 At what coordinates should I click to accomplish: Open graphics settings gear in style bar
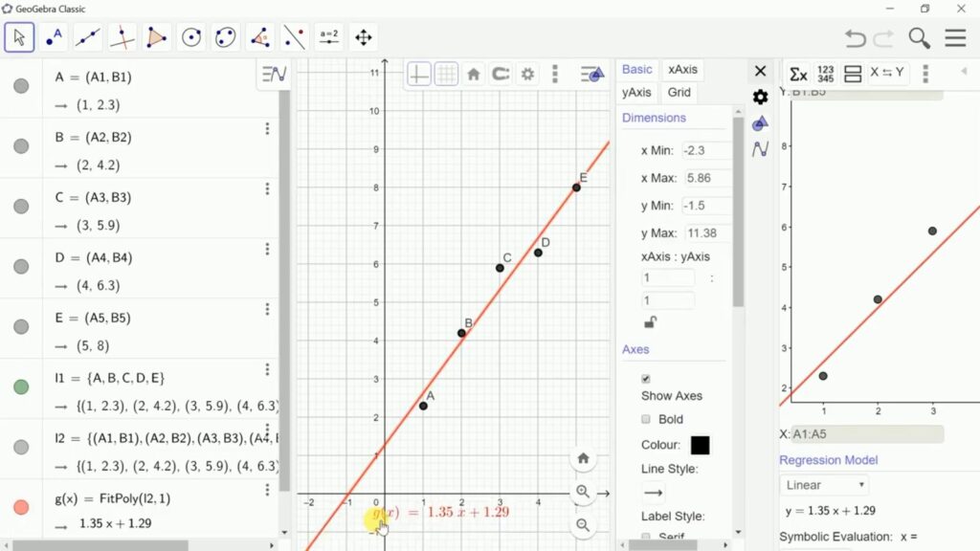(x=528, y=75)
